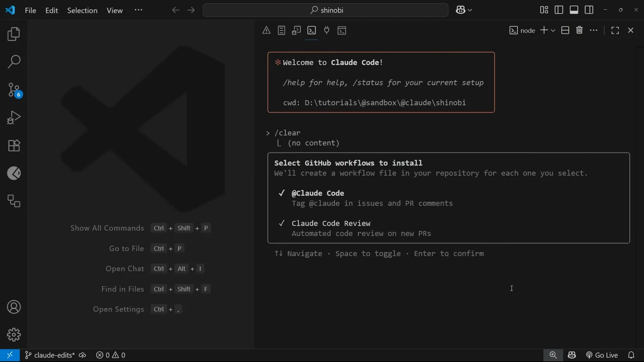Screen dimensions: 644x362
Task: Split the terminal
Action: tap(565, 30)
